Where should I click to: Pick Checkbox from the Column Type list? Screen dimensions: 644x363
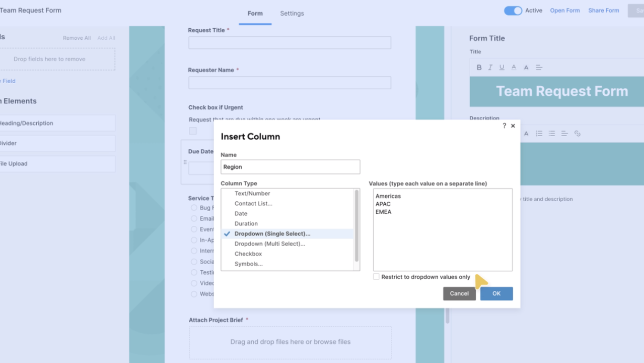[x=248, y=254]
